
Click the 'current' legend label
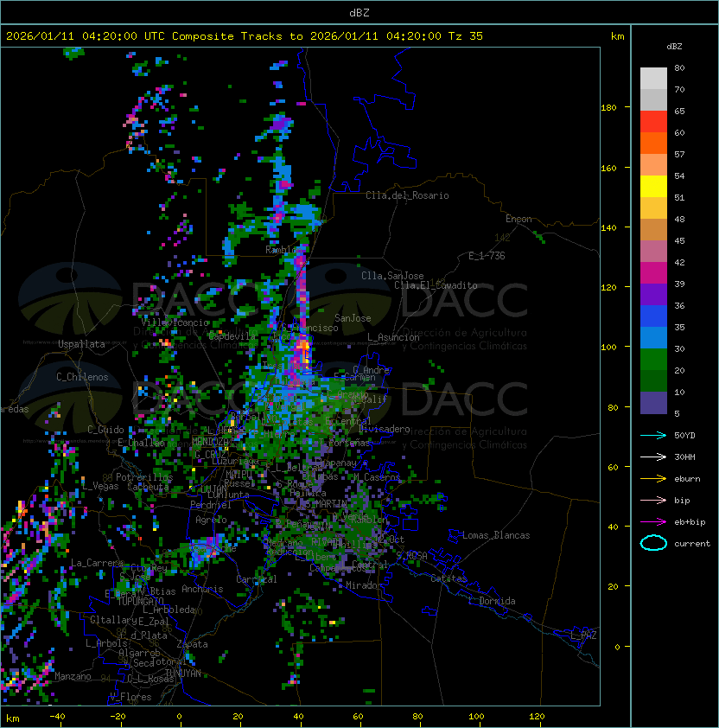pos(692,544)
